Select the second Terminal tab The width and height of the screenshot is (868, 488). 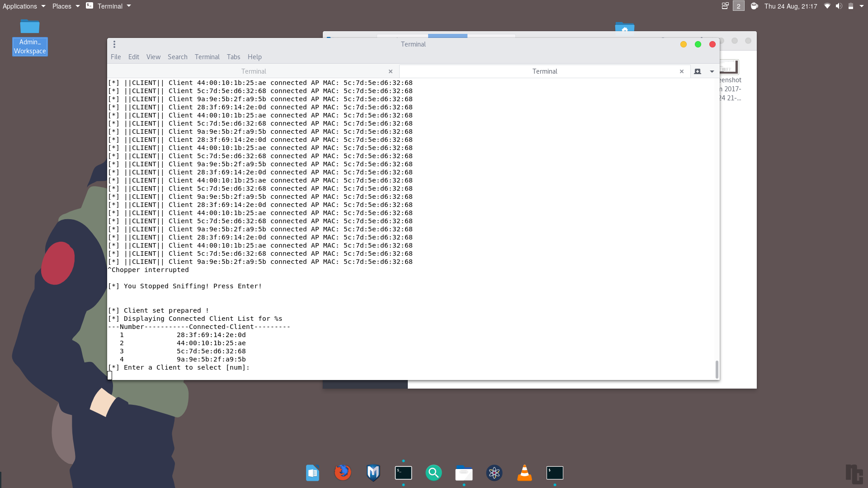(x=544, y=71)
